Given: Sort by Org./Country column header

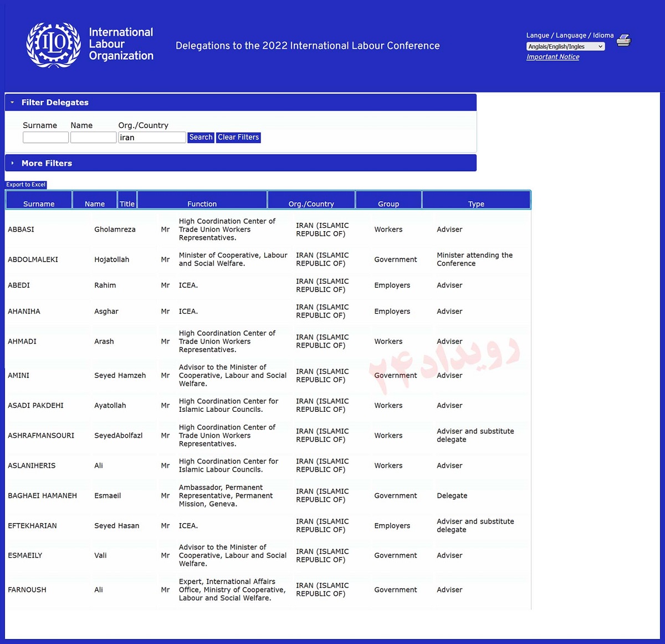Looking at the screenshot, I should click(x=311, y=204).
